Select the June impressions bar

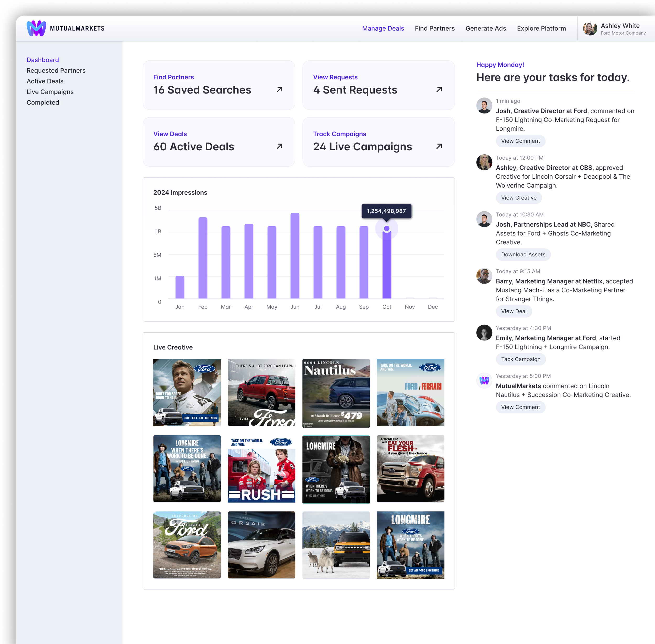(x=295, y=256)
